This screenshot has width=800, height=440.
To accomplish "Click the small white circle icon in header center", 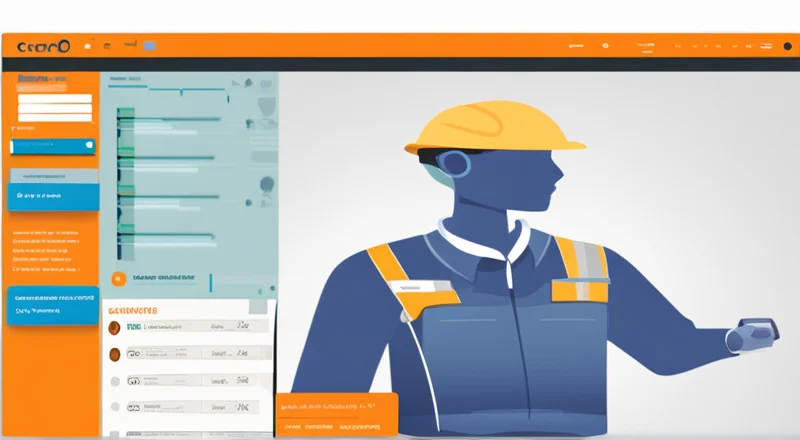I will coord(605,46).
